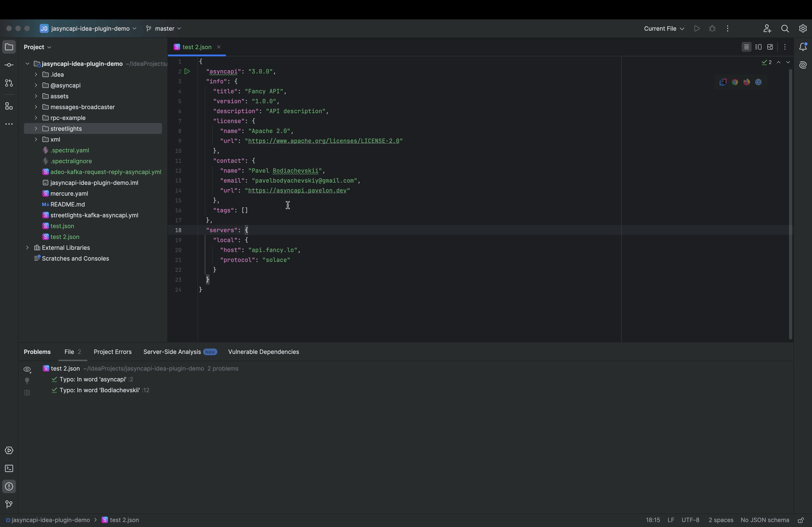Open the Apache license URL link

click(x=324, y=141)
